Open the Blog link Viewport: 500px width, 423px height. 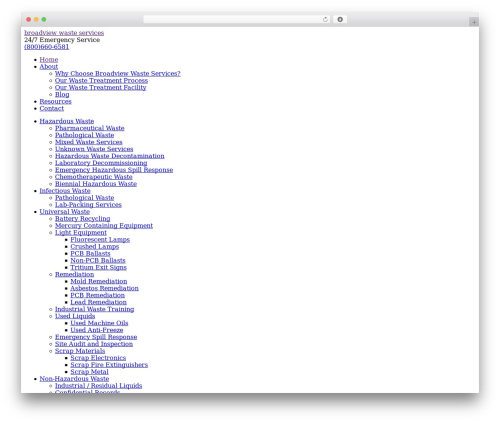tap(62, 95)
